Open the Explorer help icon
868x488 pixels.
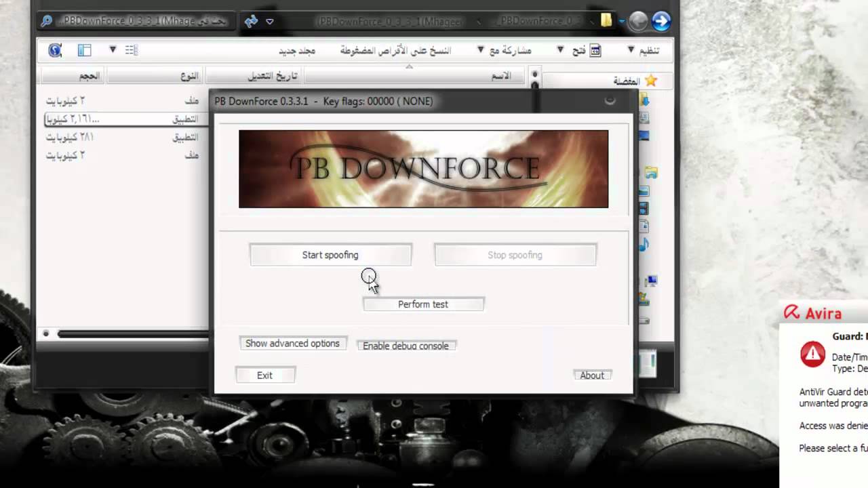pyautogui.click(x=55, y=49)
